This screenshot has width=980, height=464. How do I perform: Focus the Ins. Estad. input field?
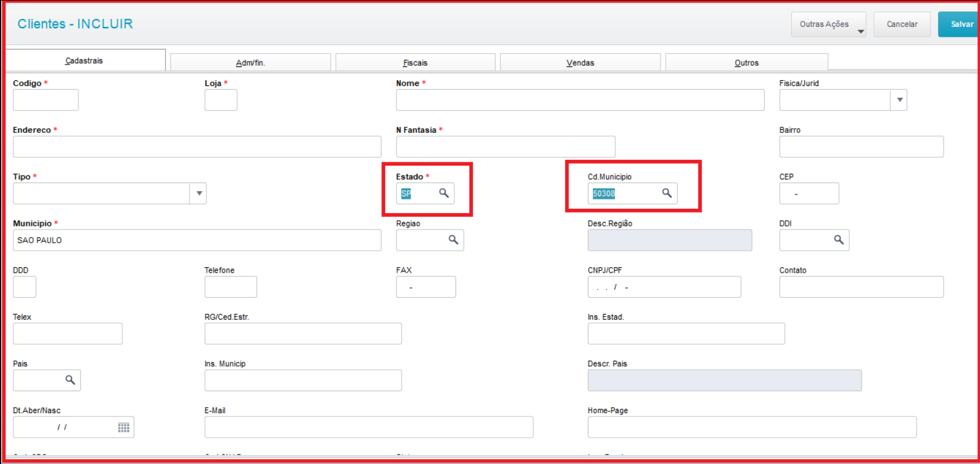686,334
